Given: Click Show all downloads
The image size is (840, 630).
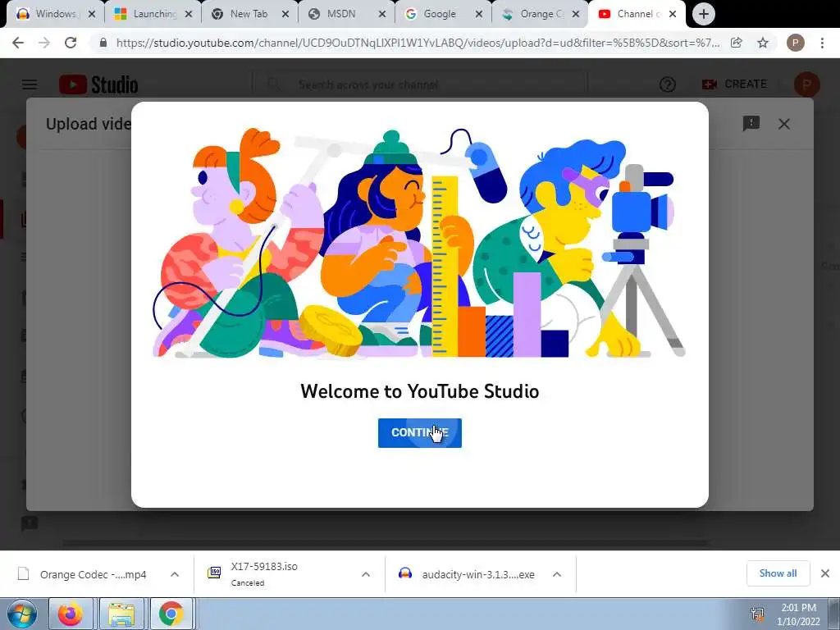Looking at the screenshot, I should [x=778, y=573].
